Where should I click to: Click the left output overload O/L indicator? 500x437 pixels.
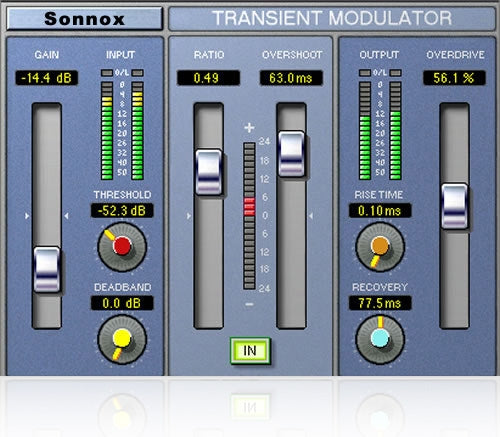click(365, 73)
